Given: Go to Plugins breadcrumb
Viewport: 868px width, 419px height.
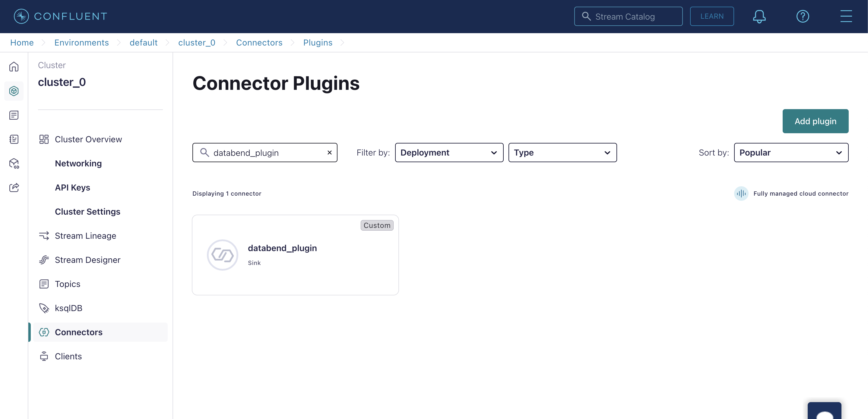Looking at the screenshot, I should [x=317, y=43].
